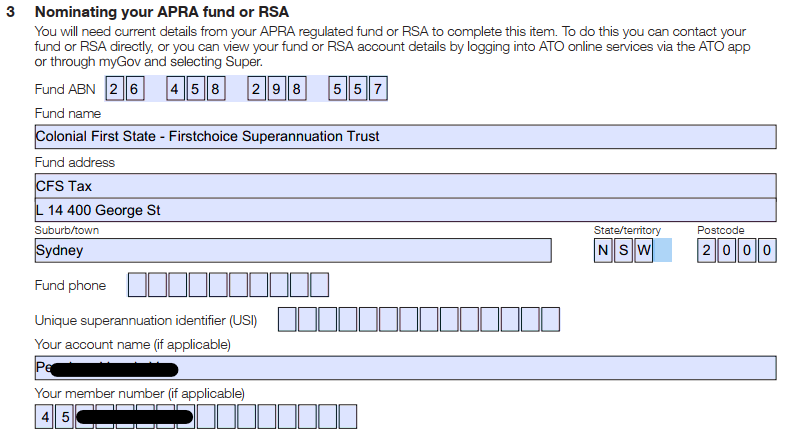Select the address line containing CFS Tax
This screenshot has height=437, width=789.
tap(405, 185)
